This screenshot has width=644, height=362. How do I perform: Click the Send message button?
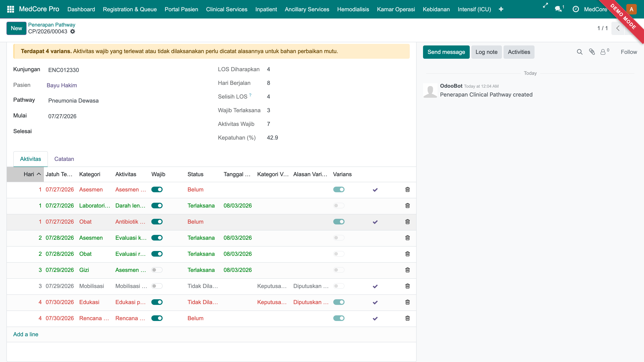(446, 52)
